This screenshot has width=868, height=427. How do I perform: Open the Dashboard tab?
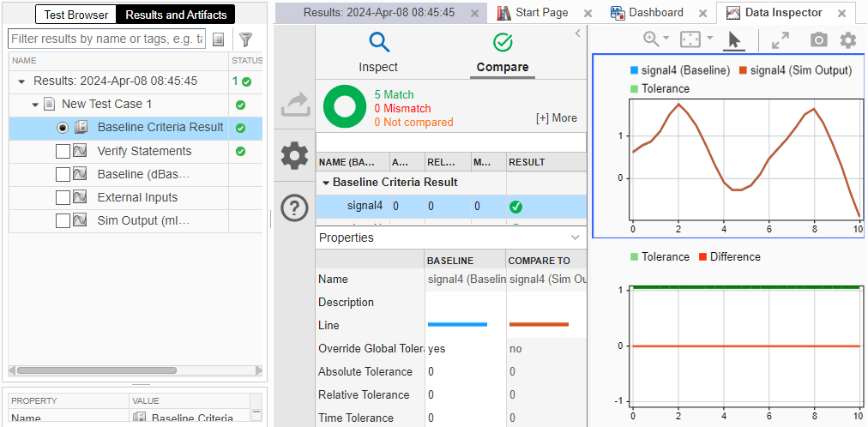pos(655,13)
